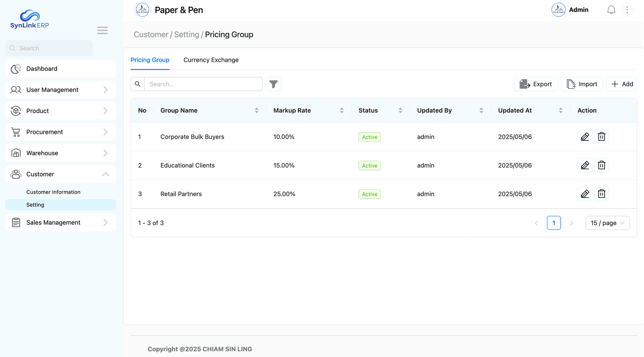Click the filter funnel icon
Image resolution: width=644 pixels, height=357 pixels.
pos(273,84)
